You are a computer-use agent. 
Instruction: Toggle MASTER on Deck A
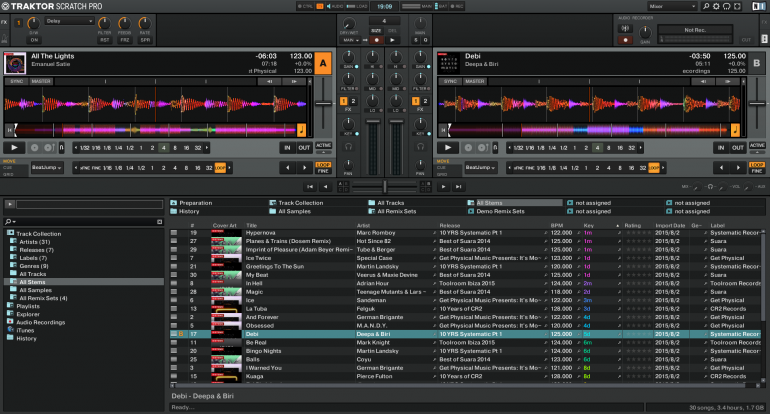(x=41, y=82)
